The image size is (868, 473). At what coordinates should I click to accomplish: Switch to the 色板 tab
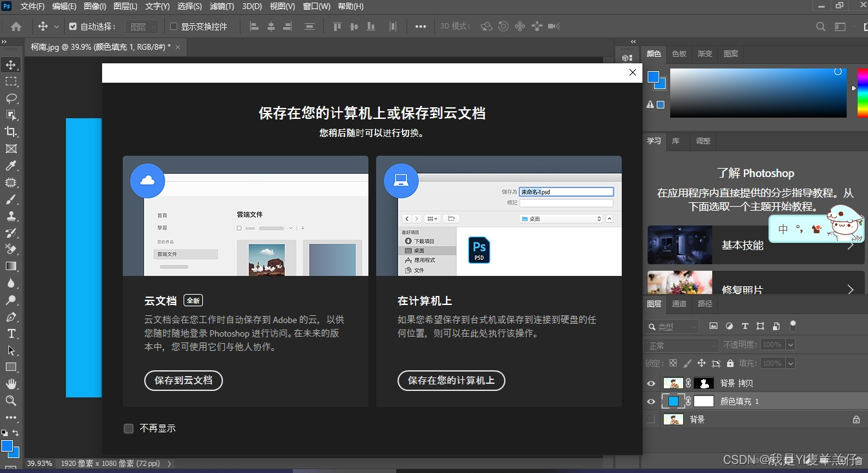point(679,54)
